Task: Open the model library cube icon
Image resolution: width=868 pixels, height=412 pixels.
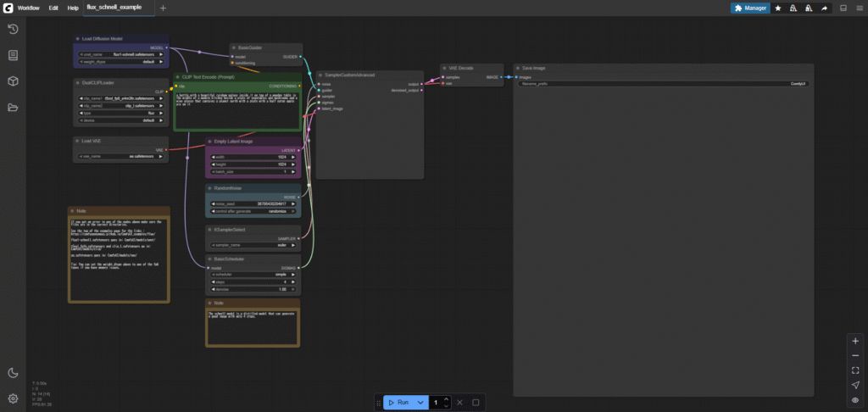Action: coord(13,81)
